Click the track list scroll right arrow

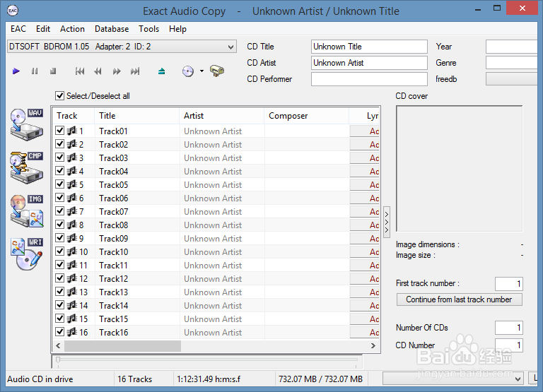[373, 345]
